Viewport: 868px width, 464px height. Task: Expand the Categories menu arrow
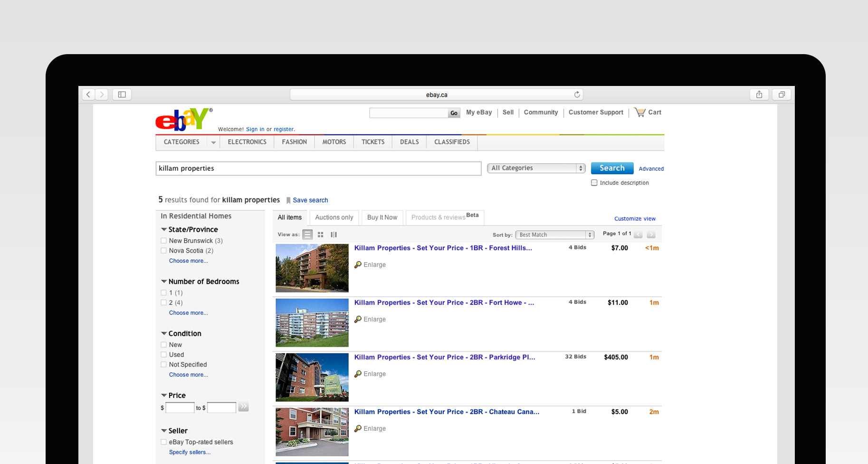[213, 142]
